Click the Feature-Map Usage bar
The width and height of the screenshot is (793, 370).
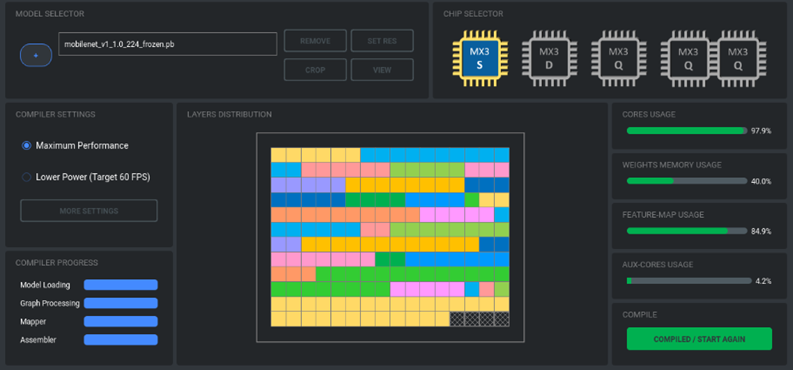687,231
